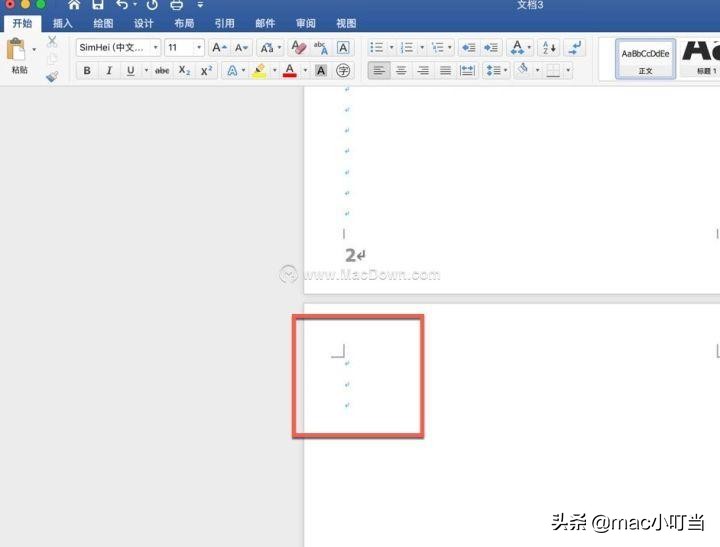Click the increase indent icon
This screenshot has width=720, height=547.
[490, 47]
